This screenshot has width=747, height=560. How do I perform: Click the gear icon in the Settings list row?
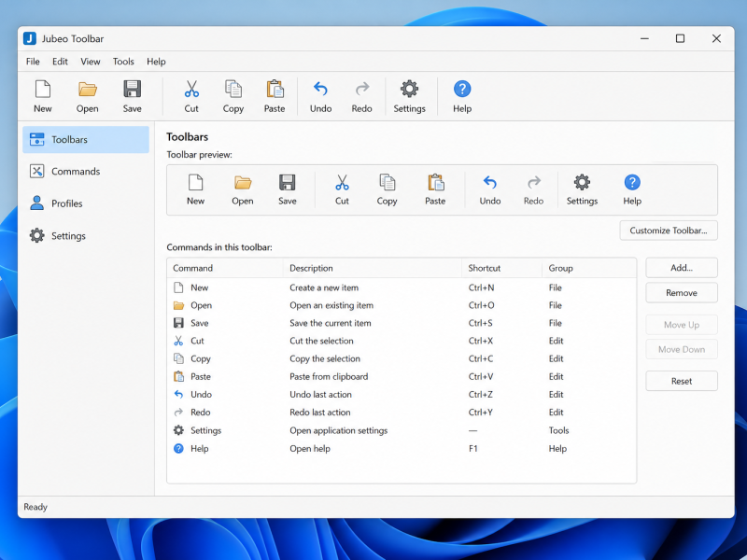(178, 430)
